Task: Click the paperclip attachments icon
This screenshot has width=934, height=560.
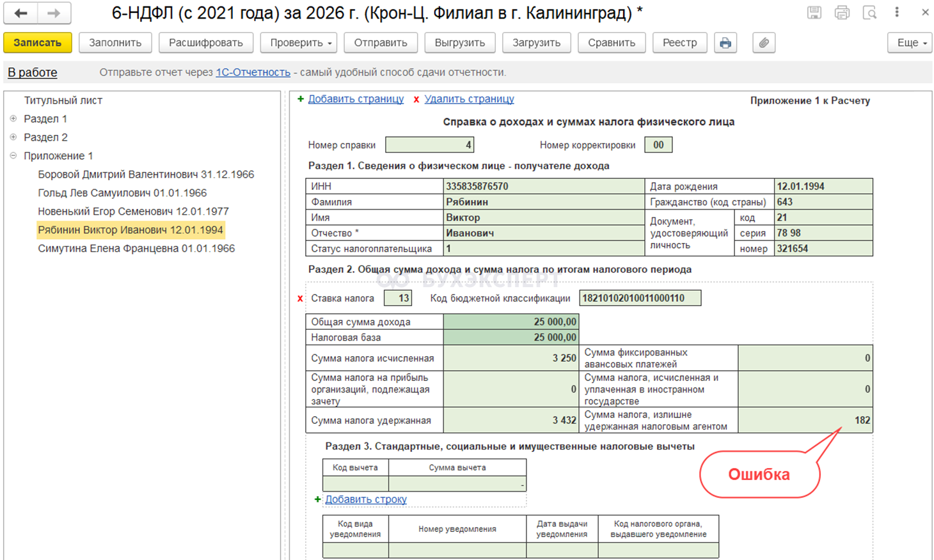Action: click(x=764, y=43)
